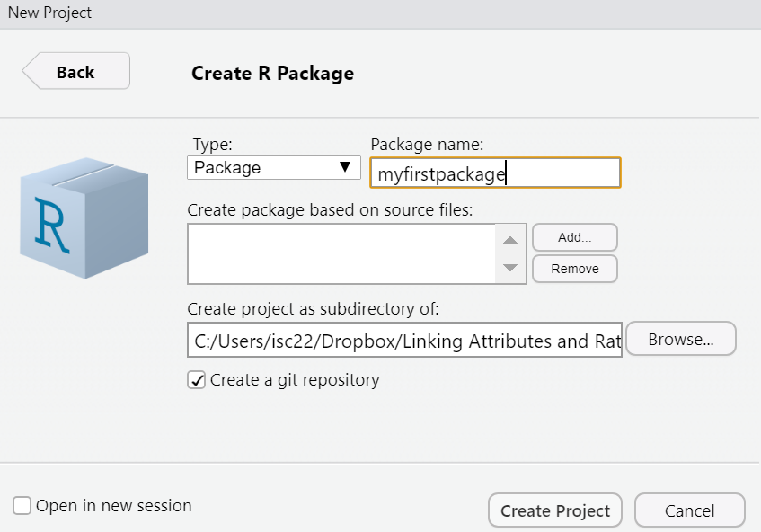Click the Add button for source files
The height and width of the screenshot is (532, 761).
click(574, 236)
